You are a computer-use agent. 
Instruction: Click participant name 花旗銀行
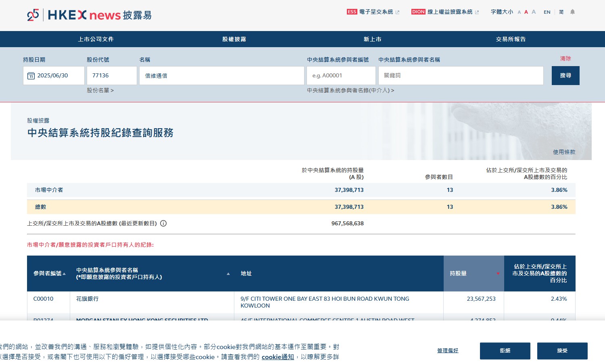(x=87, y=299)
